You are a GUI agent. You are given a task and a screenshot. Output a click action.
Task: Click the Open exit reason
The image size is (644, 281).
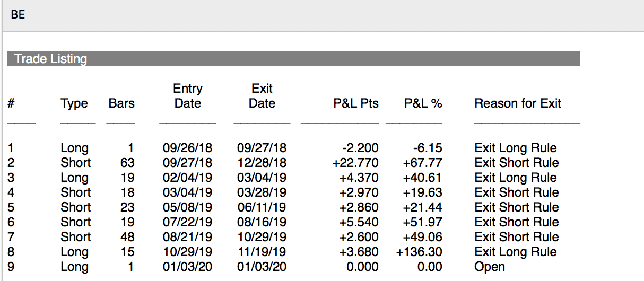click(x=489, y=267)
